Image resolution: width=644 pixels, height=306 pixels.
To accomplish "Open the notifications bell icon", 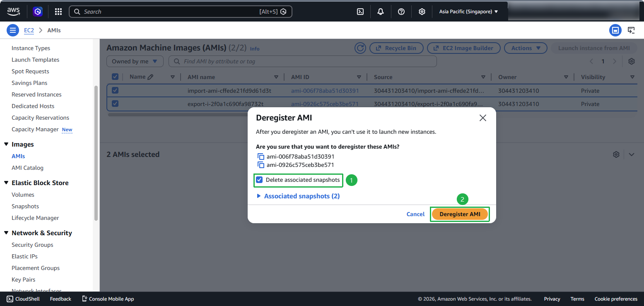I will 381,12.
